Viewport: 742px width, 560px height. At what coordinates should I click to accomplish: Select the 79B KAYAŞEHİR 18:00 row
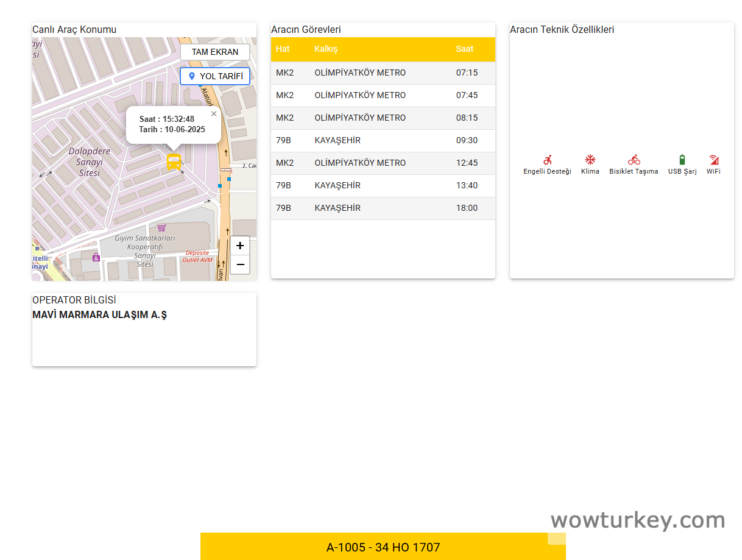coord(383,208)
